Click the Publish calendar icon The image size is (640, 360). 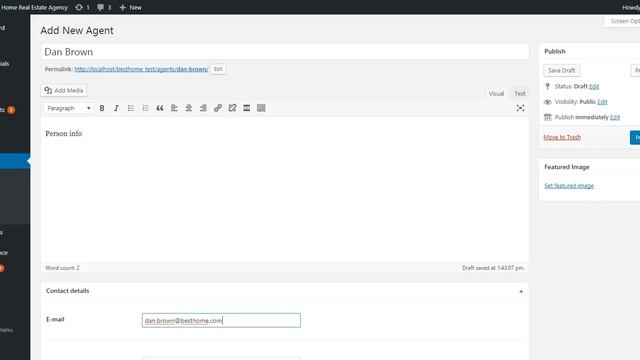(548, 117)
